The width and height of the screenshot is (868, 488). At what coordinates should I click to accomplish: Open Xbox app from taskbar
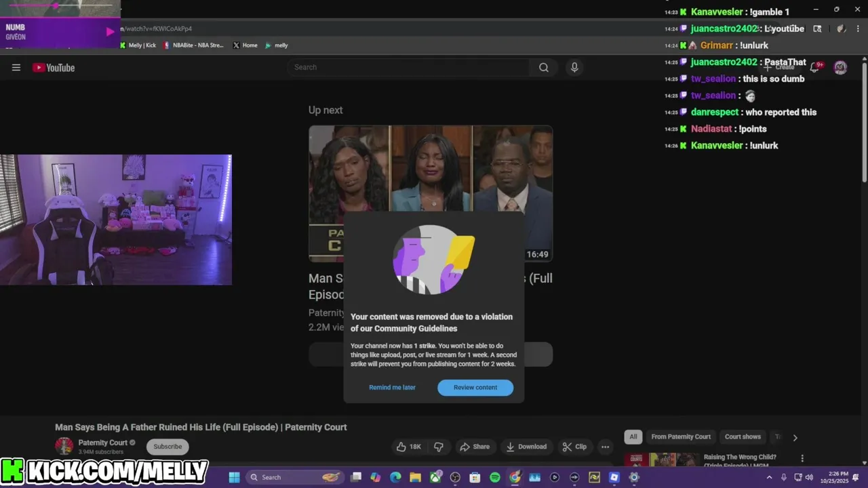pyautogui.click(x=435, y=477)
